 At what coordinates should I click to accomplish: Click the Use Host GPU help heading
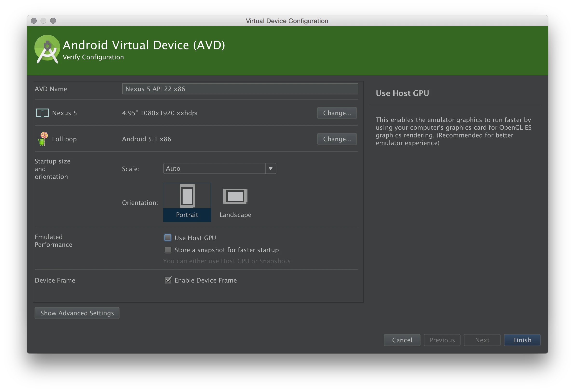pos(402,93)
